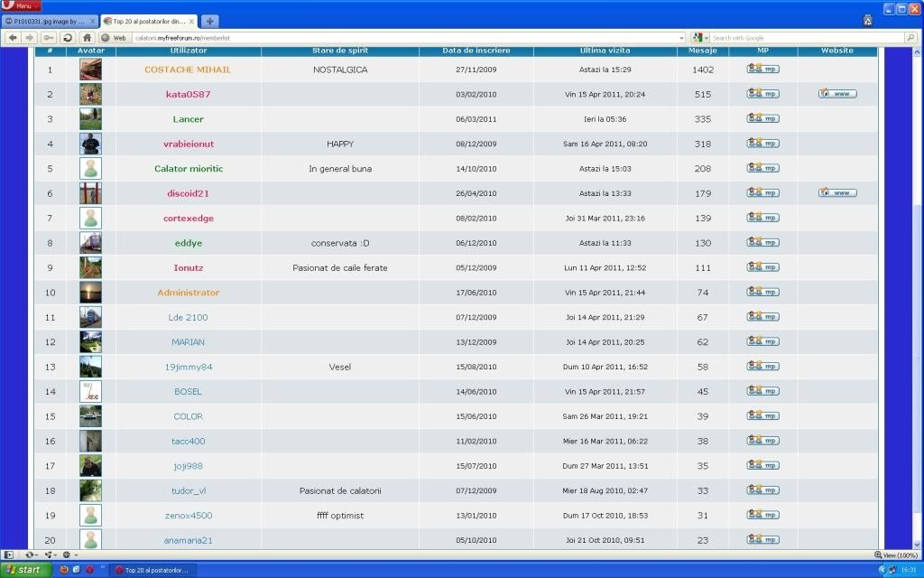
Task: Send private message to COSTACHE MIHAIL
Action: [x=763, y=69]
